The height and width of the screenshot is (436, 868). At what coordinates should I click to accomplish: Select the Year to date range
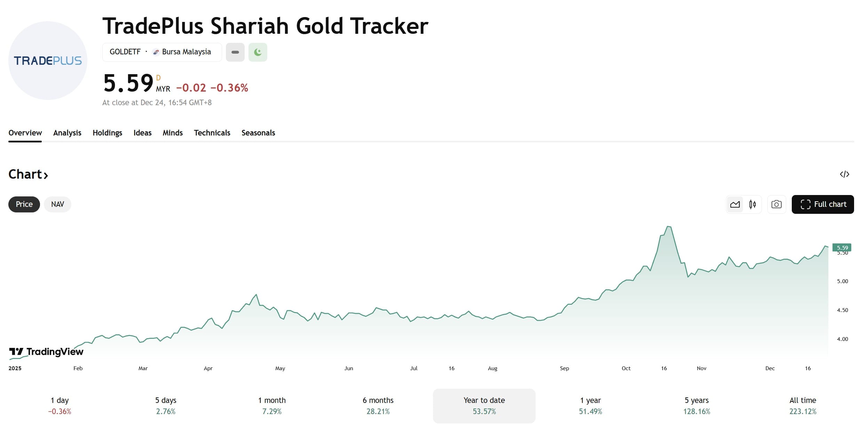click(484, 406)
